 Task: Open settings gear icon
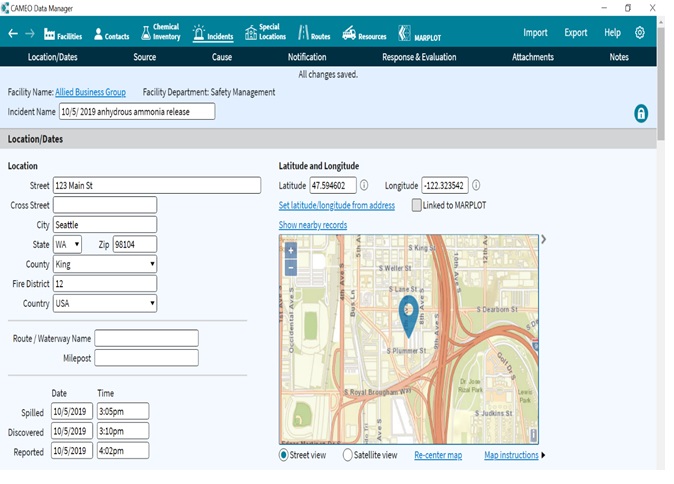pyautogui.click(x=640, y=33)
